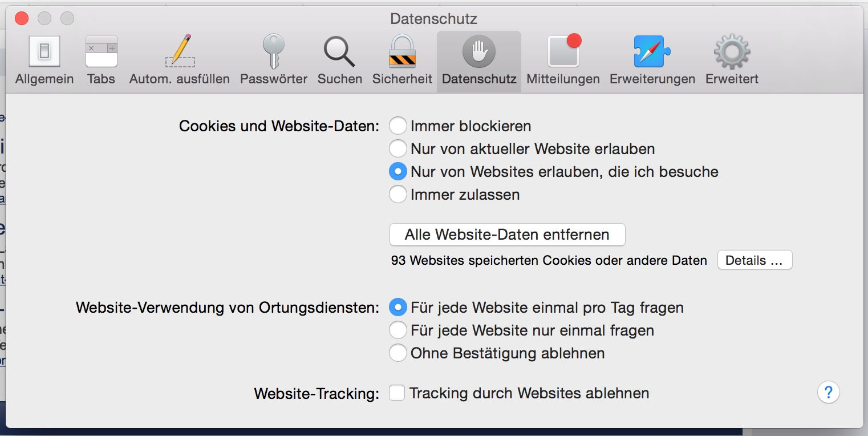Image resolution: width=868 pixels, height=436 pixels.
Task: Click Alle Website-Daten entfernen button
Action: coord(507,235)
